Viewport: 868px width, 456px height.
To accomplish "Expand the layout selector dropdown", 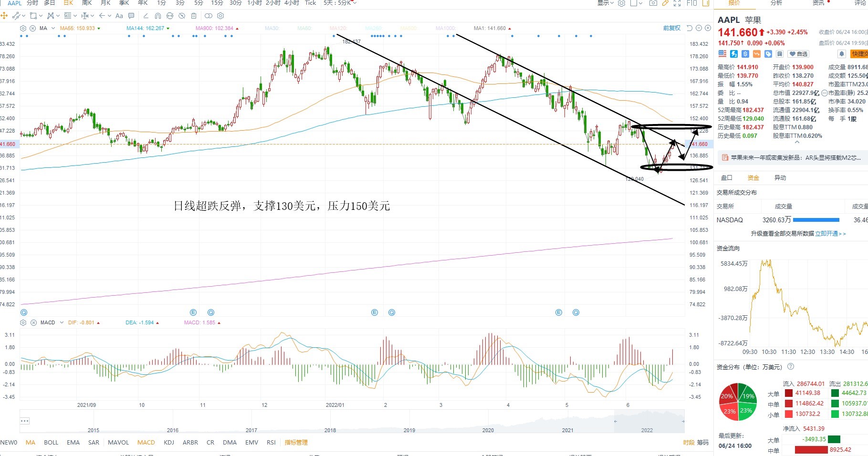I will 640,3.
